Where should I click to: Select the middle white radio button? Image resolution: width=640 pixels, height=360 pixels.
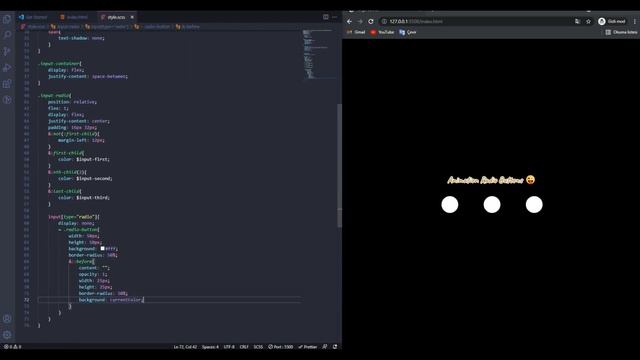pyautogui.click(x=492, y=204)
